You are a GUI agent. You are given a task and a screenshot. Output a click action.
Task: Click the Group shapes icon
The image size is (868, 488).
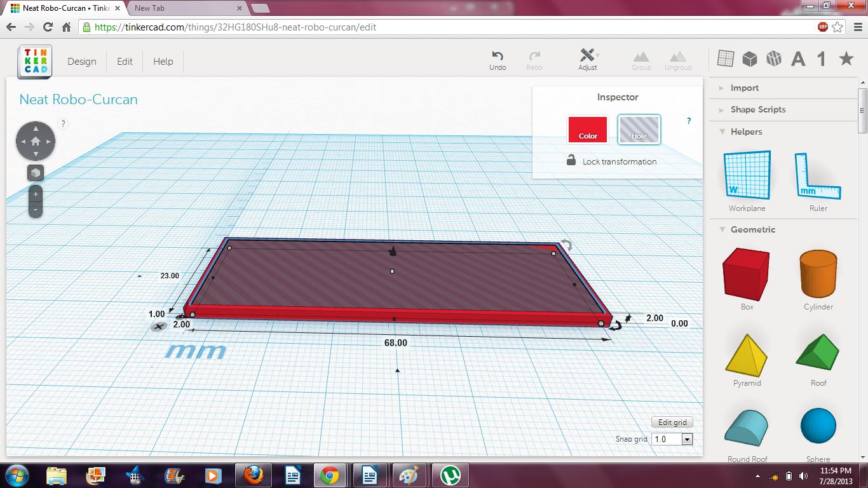click(641, 61)
